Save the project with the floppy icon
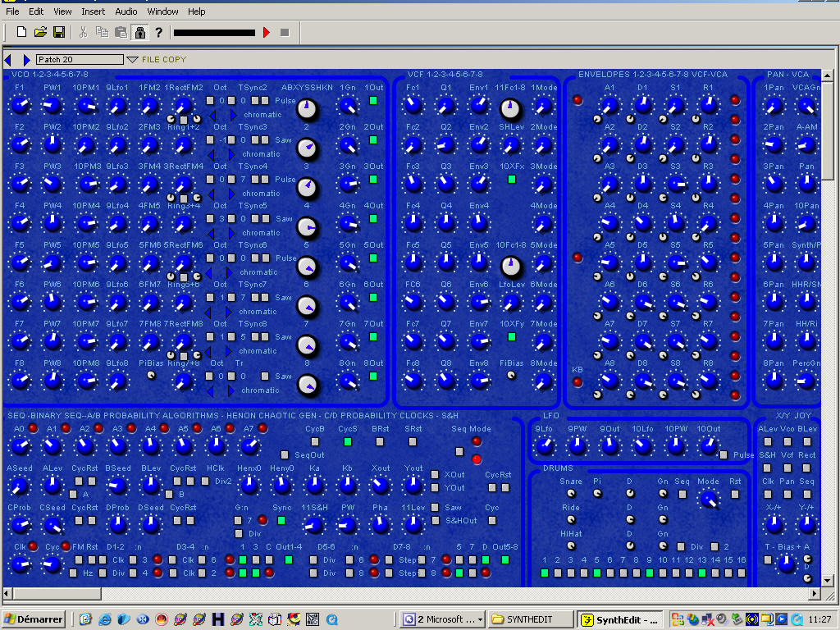 point(59,32)
